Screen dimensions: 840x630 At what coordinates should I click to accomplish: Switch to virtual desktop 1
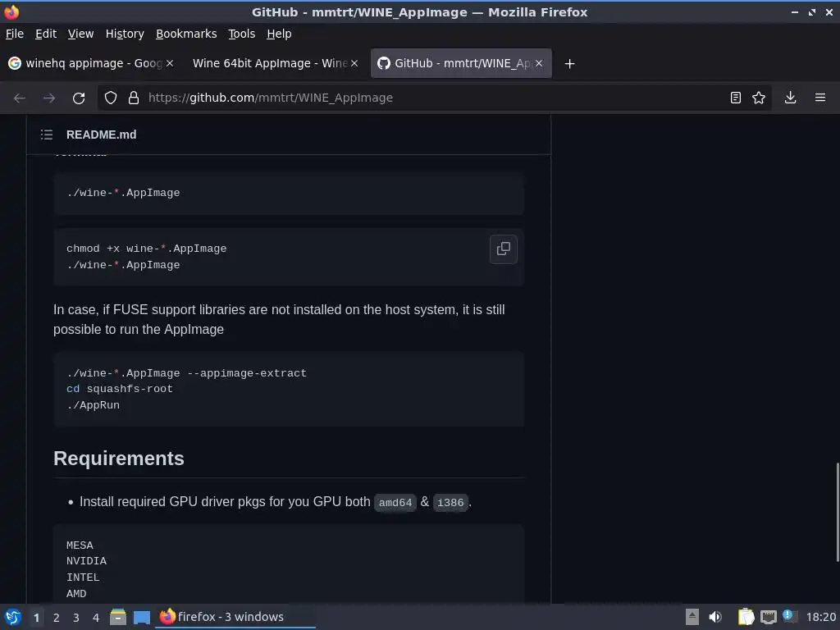pyautogui.click(x=36, y=618)
